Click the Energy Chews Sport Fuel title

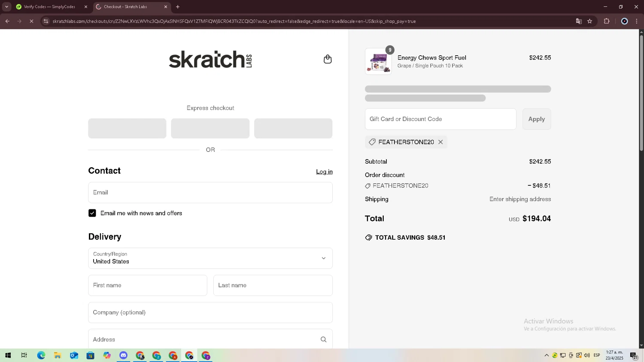coord(432,57)
